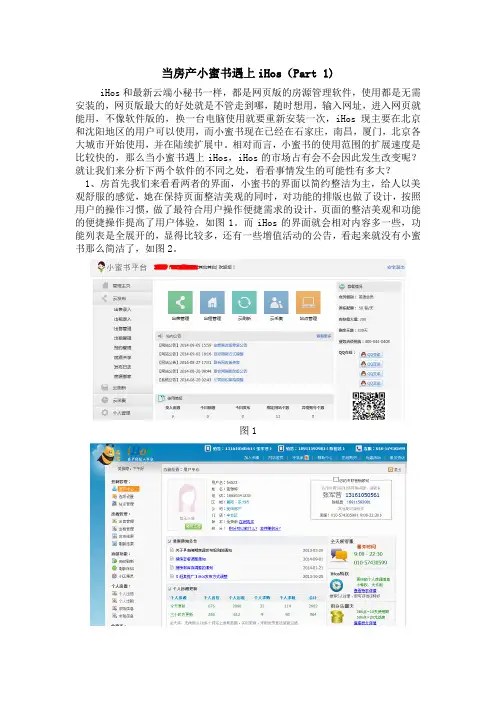Collapse the iHos announcements panel
The image size is (496, 702).
[170, 541]
